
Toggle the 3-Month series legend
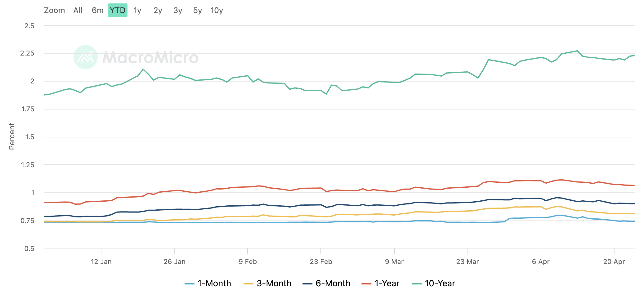pyautogui.click(x=267, y=284)
